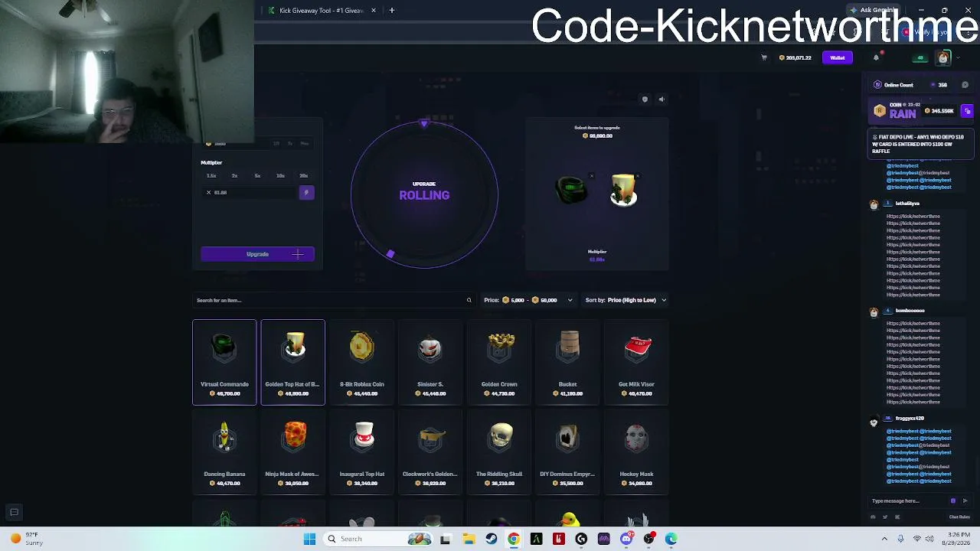
Task: Select the 5x multiplier
Action: click(257, 176)
